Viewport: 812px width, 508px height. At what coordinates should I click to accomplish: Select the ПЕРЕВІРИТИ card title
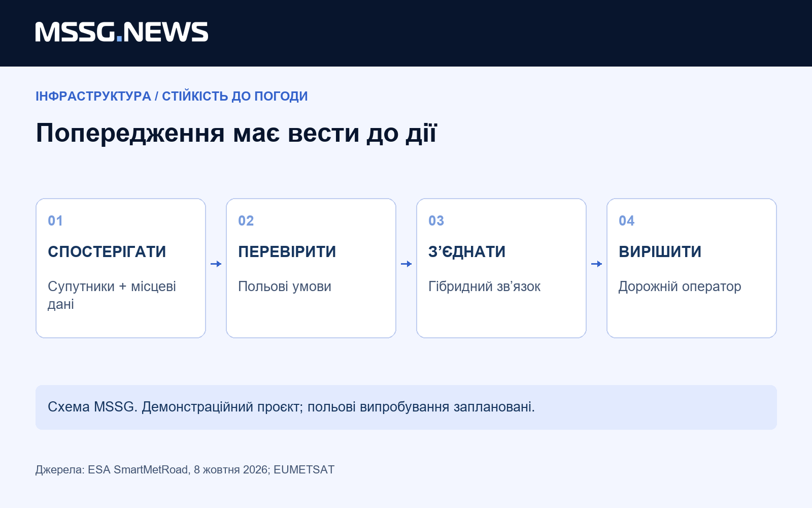coord(287,251)
